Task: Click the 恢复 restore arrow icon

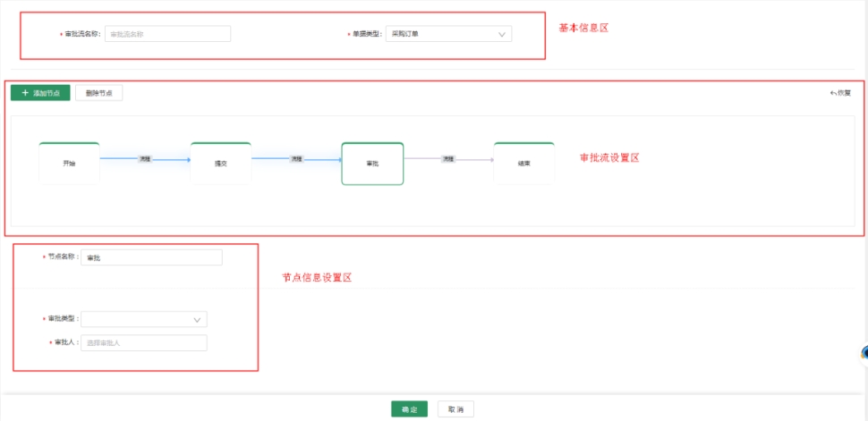Action: tap(834, 92)
